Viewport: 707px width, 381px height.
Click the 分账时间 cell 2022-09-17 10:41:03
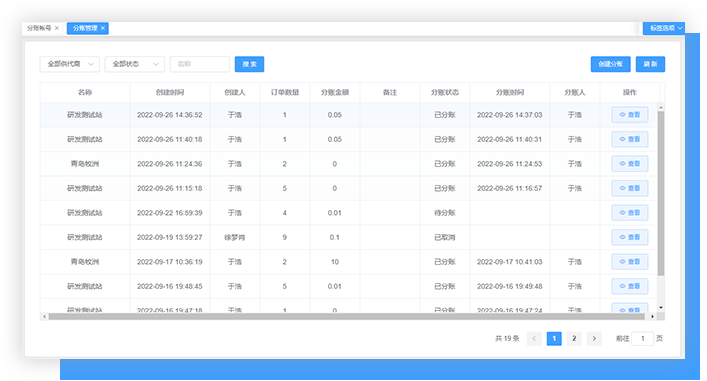510,262
